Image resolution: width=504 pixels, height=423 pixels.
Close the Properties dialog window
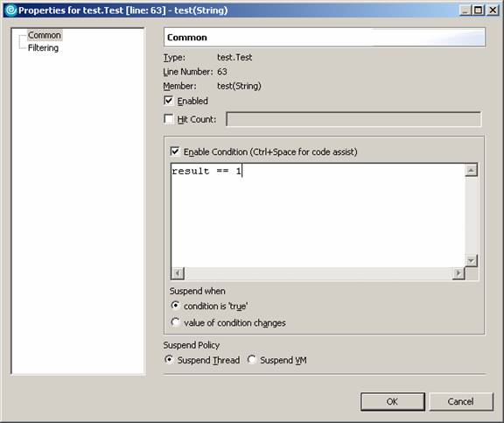493,11
